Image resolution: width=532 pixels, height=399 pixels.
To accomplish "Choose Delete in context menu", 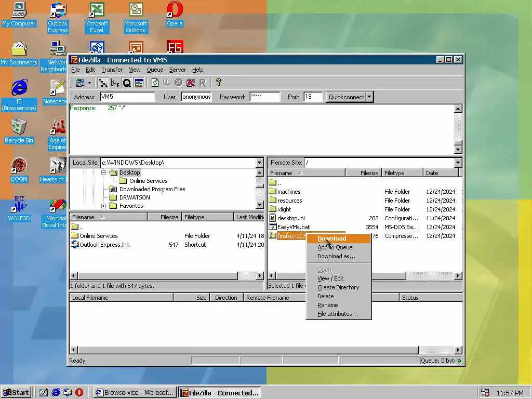I will [x=339, y=296].
